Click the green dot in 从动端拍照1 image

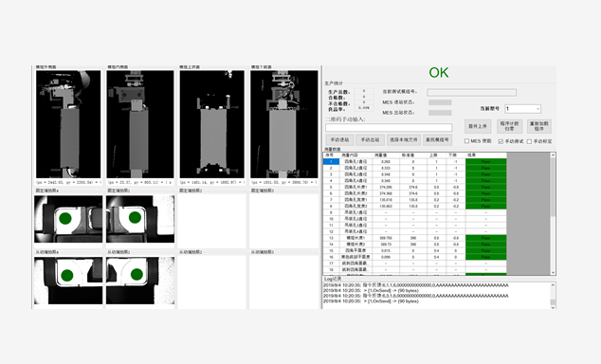[137, 274]
